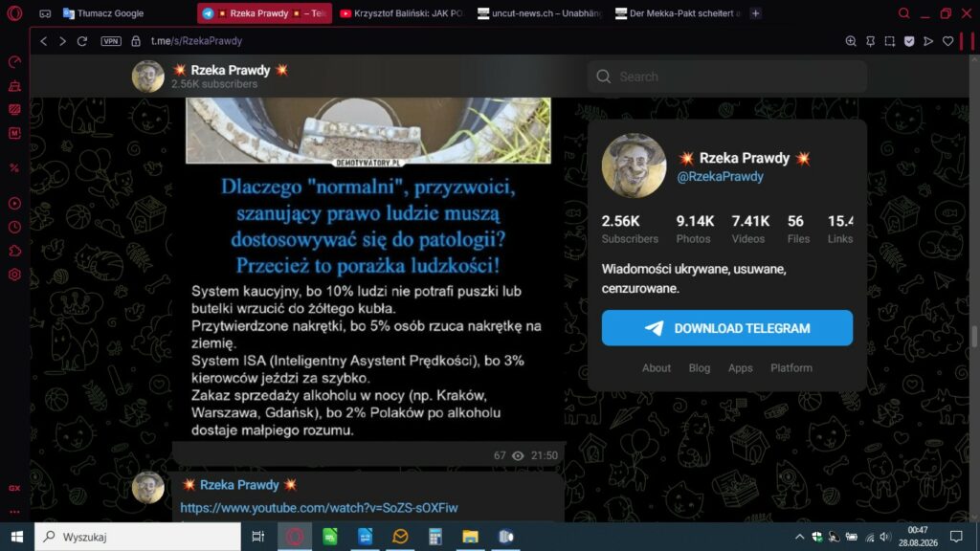Open History clock sidebar icon

coord(14,228)
